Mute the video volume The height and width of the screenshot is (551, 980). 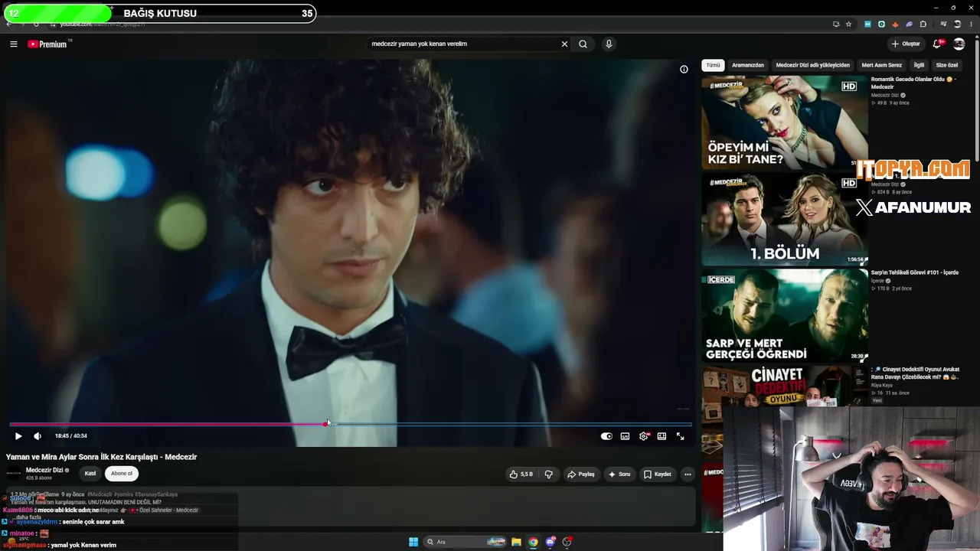click(38, 436)
